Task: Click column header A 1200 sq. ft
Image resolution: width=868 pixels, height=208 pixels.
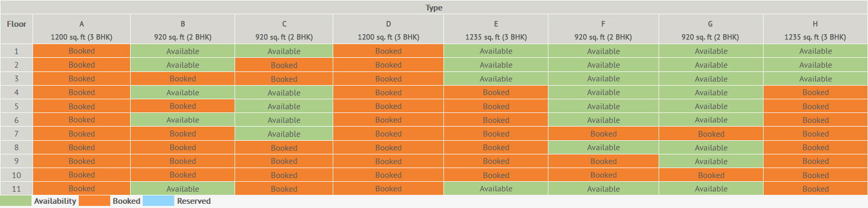Action: 82,30
